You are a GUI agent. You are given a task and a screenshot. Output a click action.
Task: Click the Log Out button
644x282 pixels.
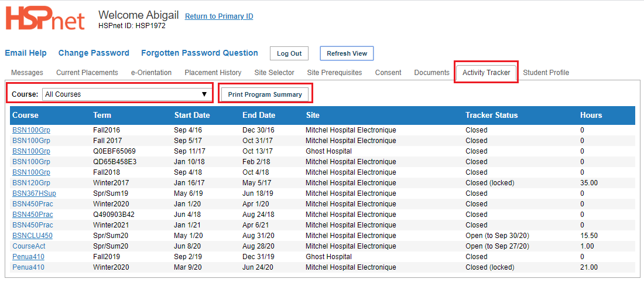(289, 53)
